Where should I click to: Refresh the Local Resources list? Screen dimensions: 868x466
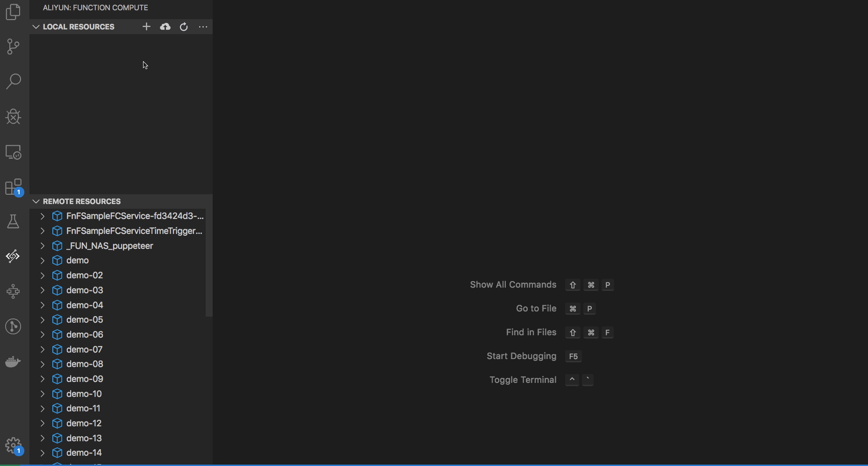184,27
